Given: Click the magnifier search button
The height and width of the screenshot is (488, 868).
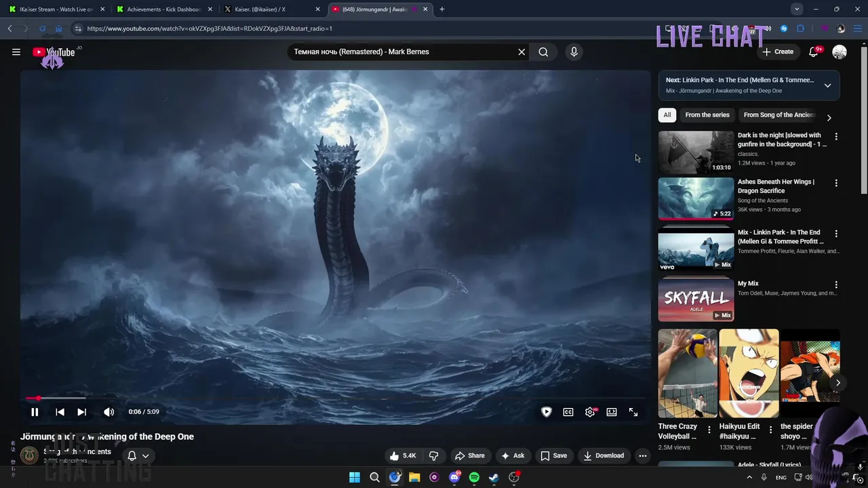Looking at the screenshot, I should click(543, 52).
